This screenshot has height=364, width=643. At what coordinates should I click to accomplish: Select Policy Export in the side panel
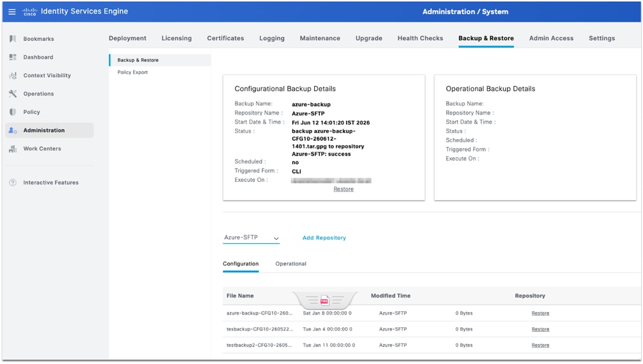tap(133, 72)
